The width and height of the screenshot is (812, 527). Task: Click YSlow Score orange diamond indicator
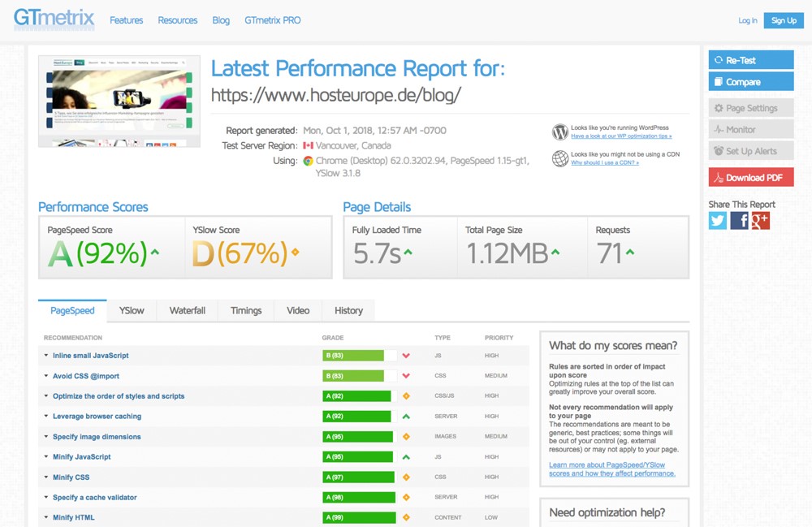point(296,252)
